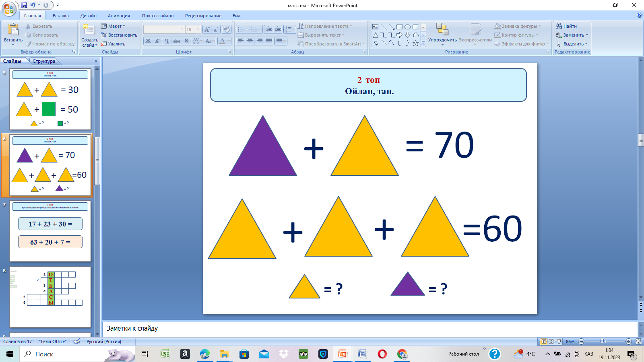Select the Rectangle shape in gallery
The image size is (644, 362).
pyautogui.click(x=400, y=27)
